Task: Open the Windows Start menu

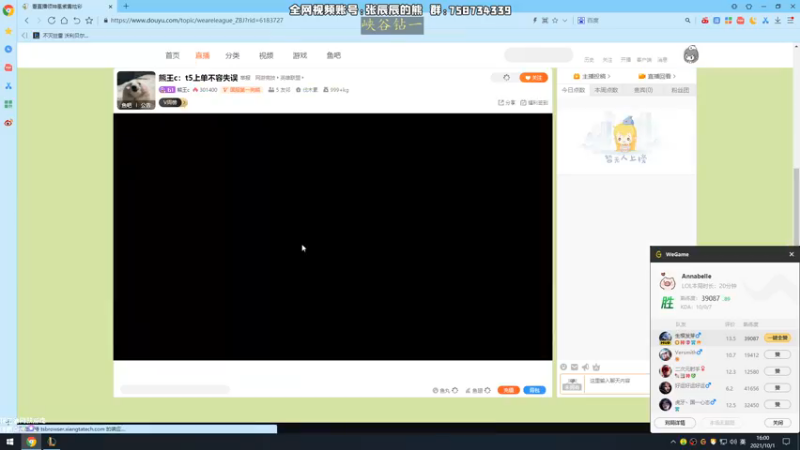Action: (x=10, y=442)
